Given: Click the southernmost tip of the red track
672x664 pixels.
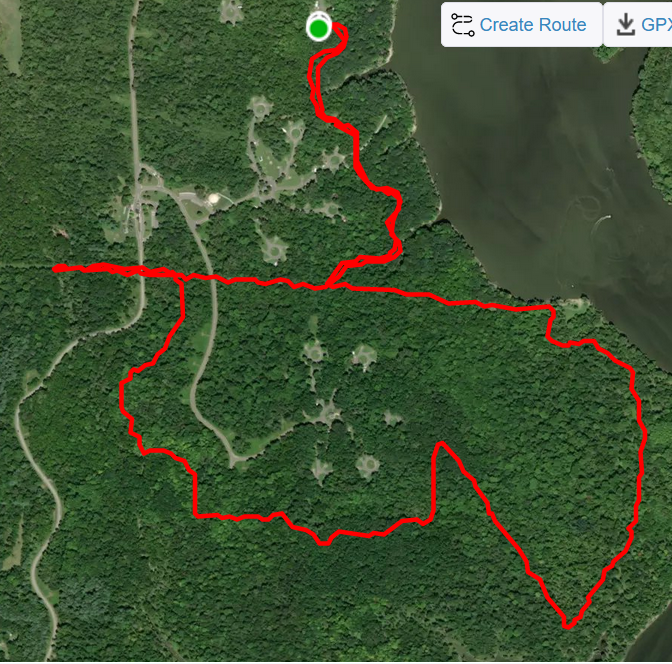Looking at the screenshot, I should pos(568,627).
